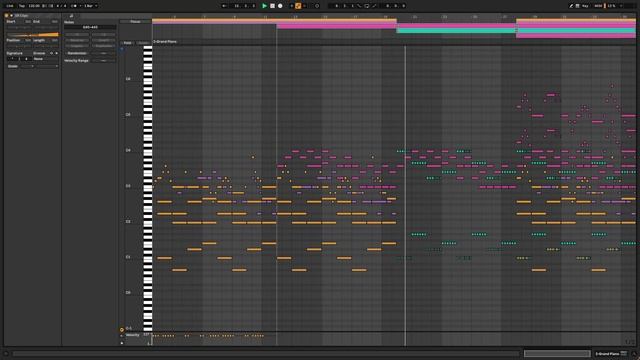Click the Randomize button
This screenshot has width=640, height=360.
click(x=77, y=53)
